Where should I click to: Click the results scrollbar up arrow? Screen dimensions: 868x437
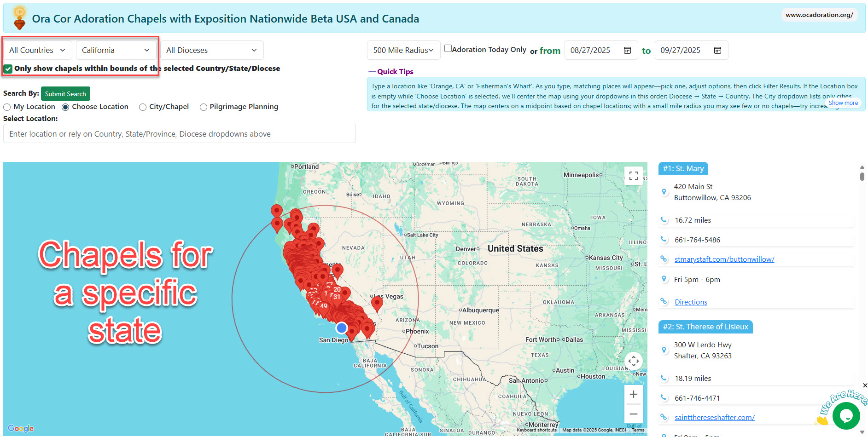coord(862,167)
